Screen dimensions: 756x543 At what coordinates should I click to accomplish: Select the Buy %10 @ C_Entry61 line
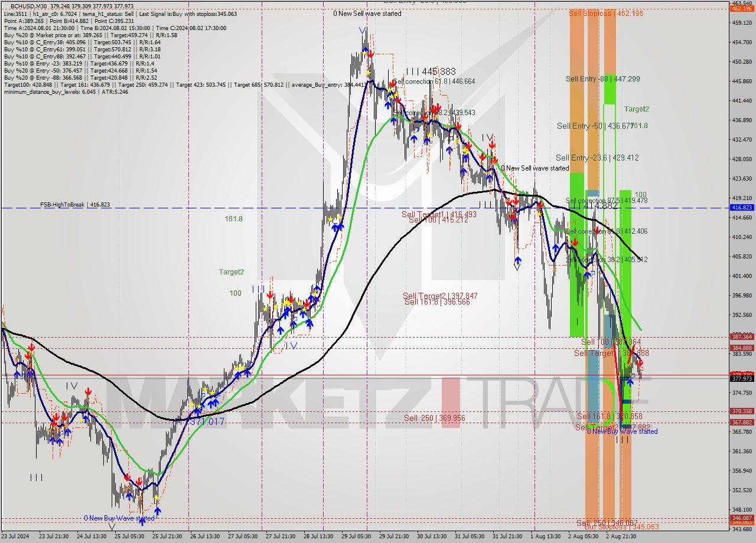(x=82, y=49)
